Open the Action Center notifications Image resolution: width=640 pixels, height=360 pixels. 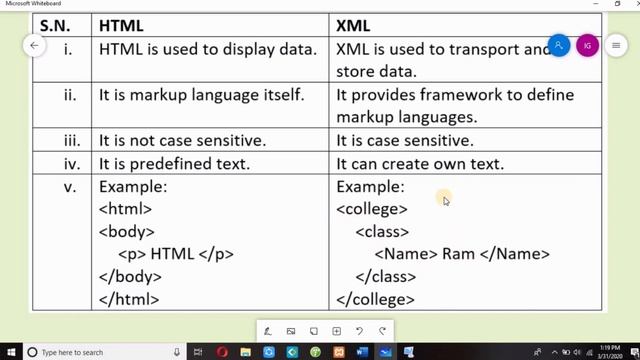pos(635,352)
